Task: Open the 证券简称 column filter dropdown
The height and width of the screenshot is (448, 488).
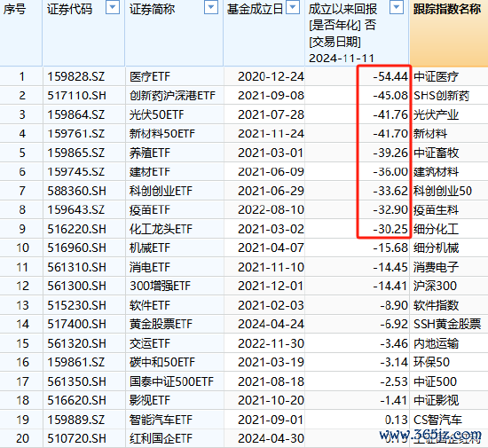Action: tap(211, 7)
